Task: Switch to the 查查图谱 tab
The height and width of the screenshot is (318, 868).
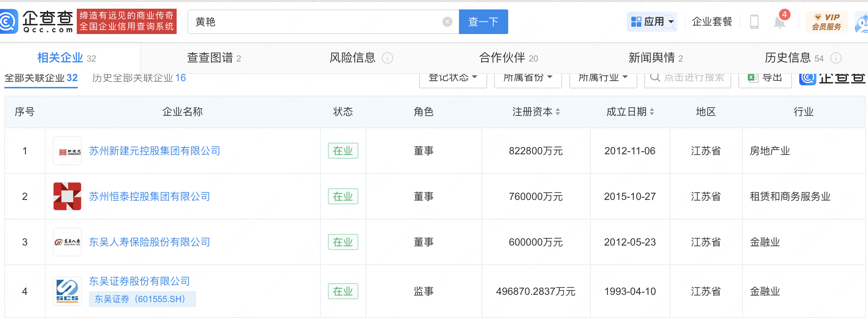Action: click(x=214, y=58)
